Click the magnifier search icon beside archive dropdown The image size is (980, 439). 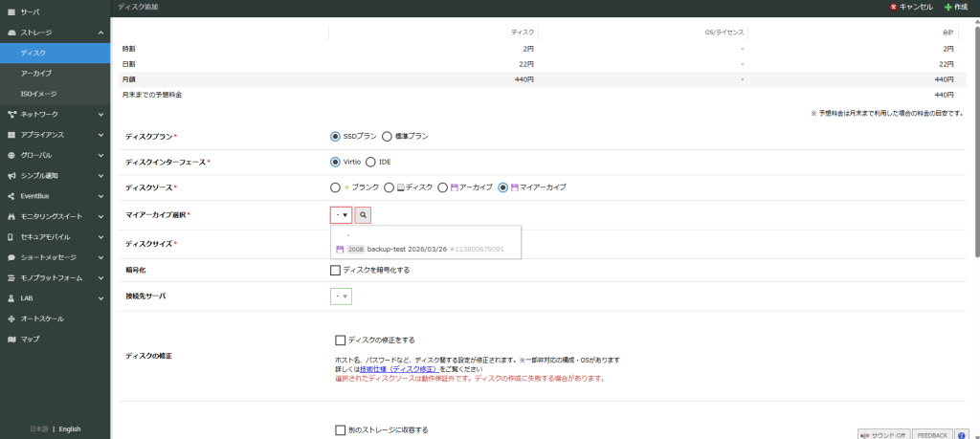tap(363, 215)
